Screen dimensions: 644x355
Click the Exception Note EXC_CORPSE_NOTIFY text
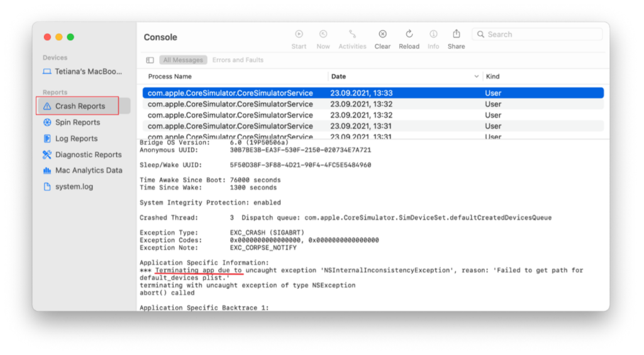[263, 248]
